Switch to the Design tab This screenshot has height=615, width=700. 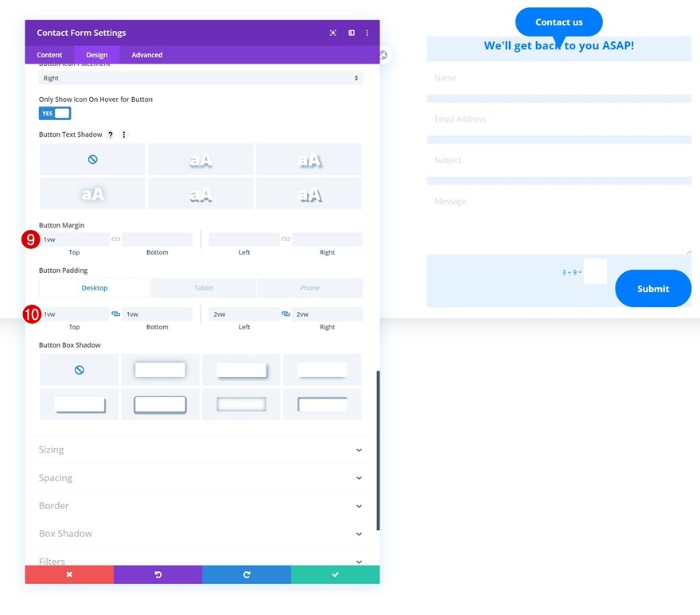point(97,54)
